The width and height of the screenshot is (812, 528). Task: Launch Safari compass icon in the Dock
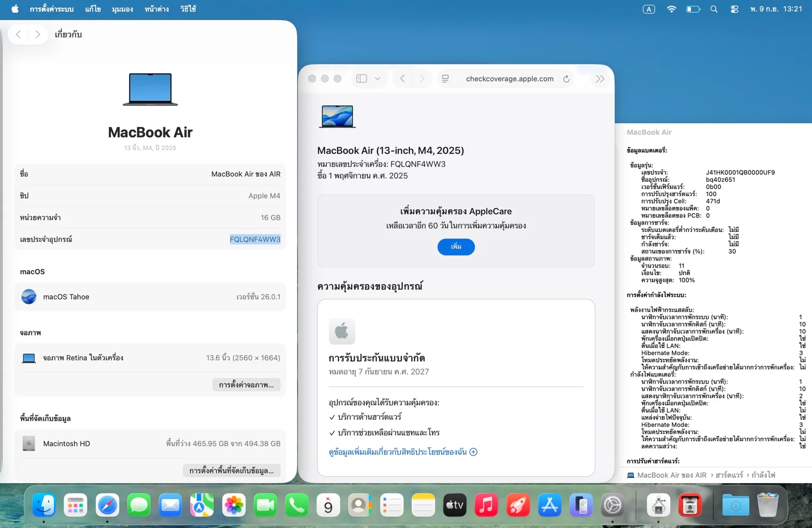pyautogui.click(x=107, y=506)
